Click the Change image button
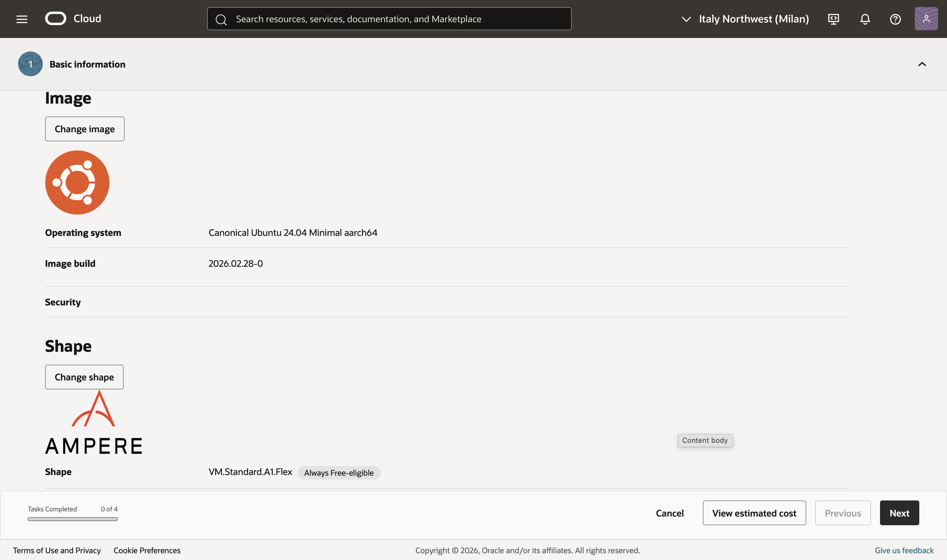This screenshot has width=947, height=560. click(85, 129)
